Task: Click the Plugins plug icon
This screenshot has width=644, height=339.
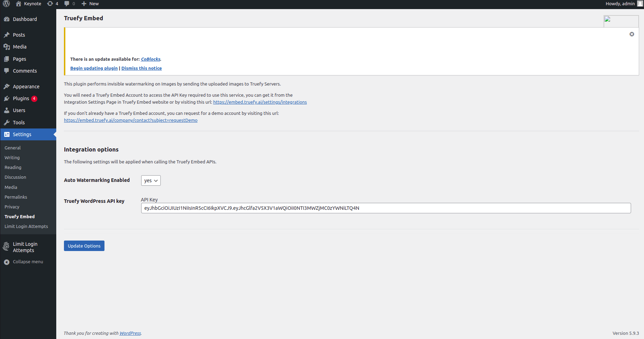Action: coord(7,98)
